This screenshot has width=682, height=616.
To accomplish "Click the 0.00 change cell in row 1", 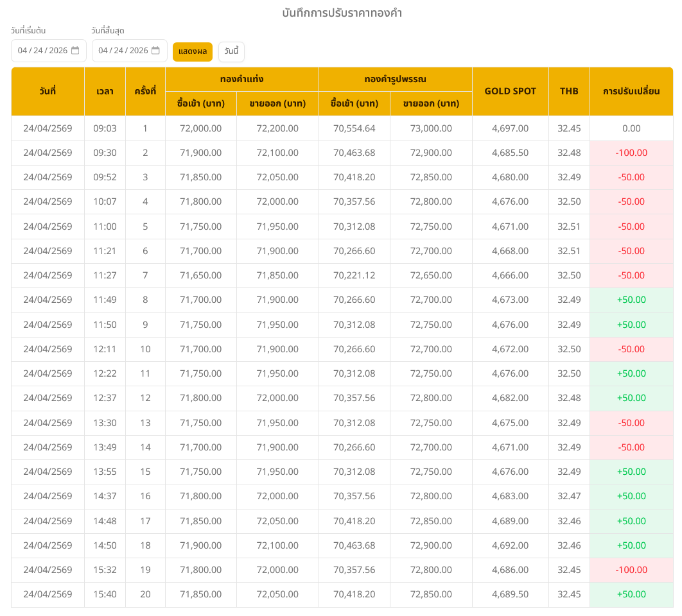I will click(x=631, y=128).
